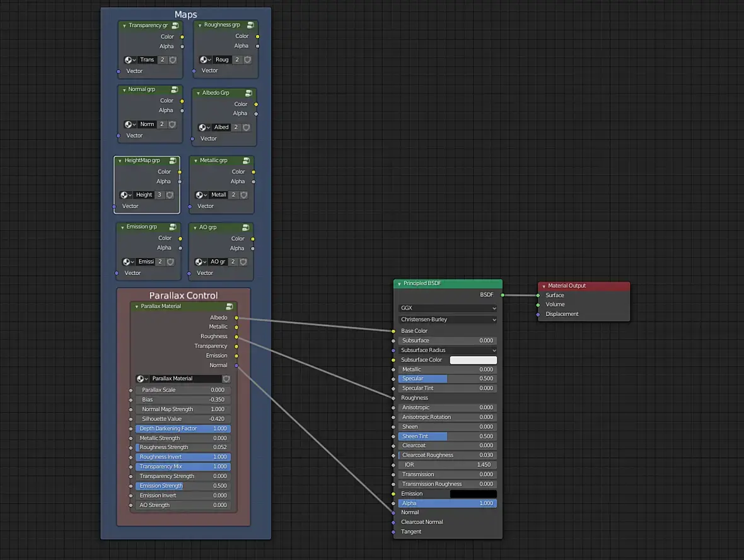Open the node tree browser on the Metallic grp node

201,195
